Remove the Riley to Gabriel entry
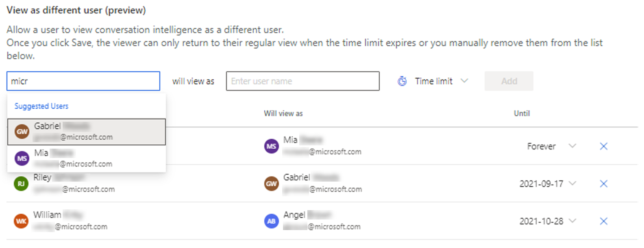This screenshot has width=644, height=248. coord(604,184)
